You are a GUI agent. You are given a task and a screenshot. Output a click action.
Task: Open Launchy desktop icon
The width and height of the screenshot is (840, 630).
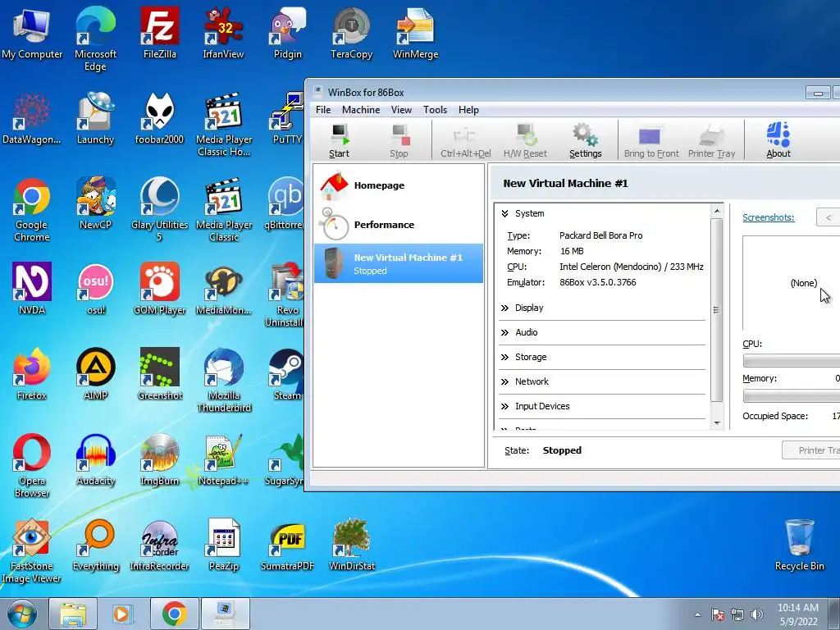95,118
